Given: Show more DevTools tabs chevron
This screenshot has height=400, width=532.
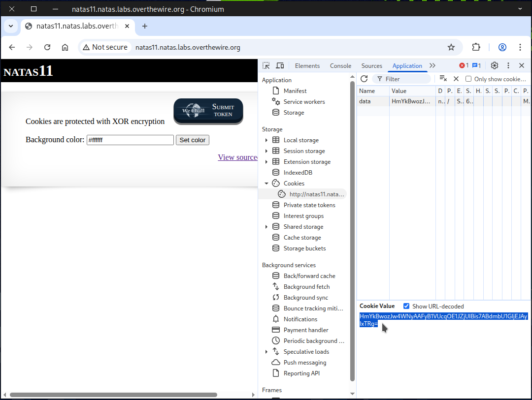Looking at the screenshot, I should [x=432, y=65].
